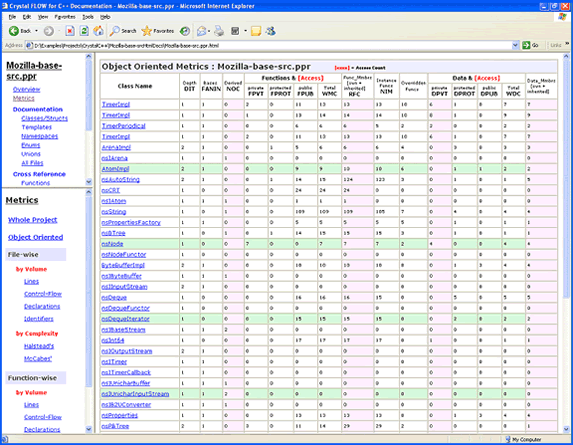The height and width of the screenshot is (445, 573).
Task: Open the nsCRT class link
Action: tap(111, 190)
